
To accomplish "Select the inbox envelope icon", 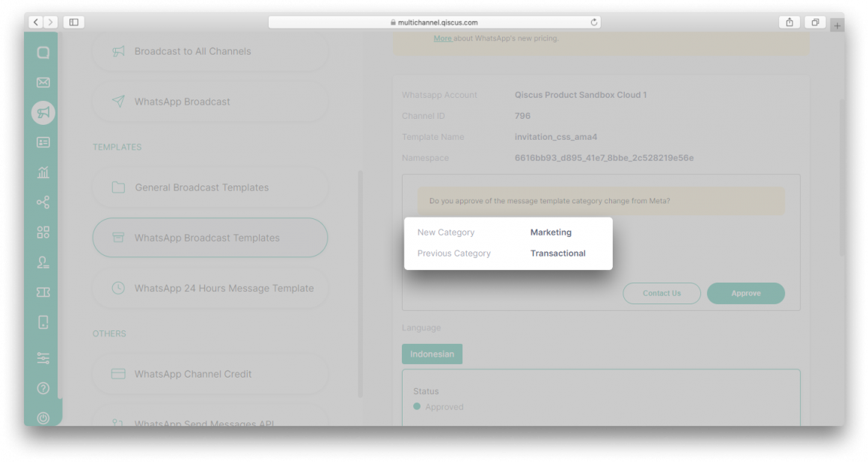I will 43,82.
